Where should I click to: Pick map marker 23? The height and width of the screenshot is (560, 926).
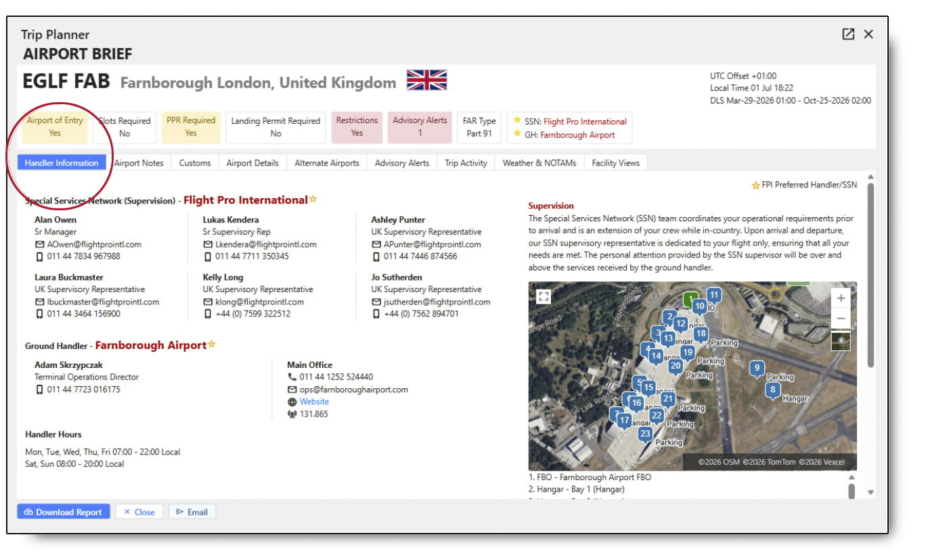[x=645, y=434]
